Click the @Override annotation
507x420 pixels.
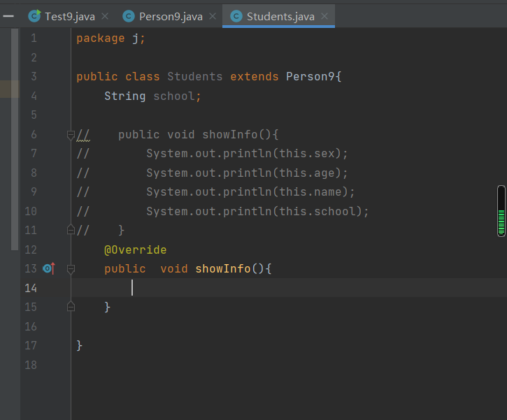coord(135,249)
